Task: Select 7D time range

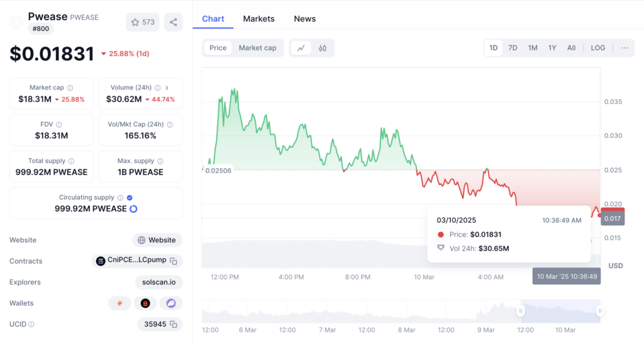Action: point(513,48)
